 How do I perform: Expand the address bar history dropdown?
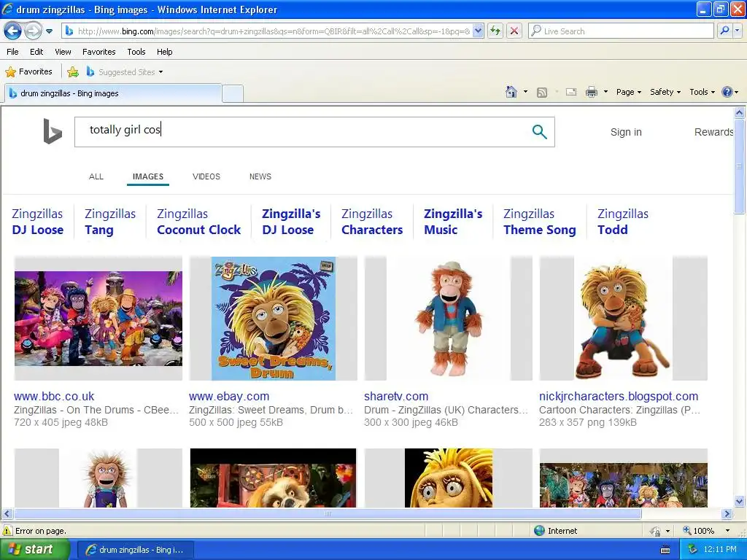click(479, 31)
